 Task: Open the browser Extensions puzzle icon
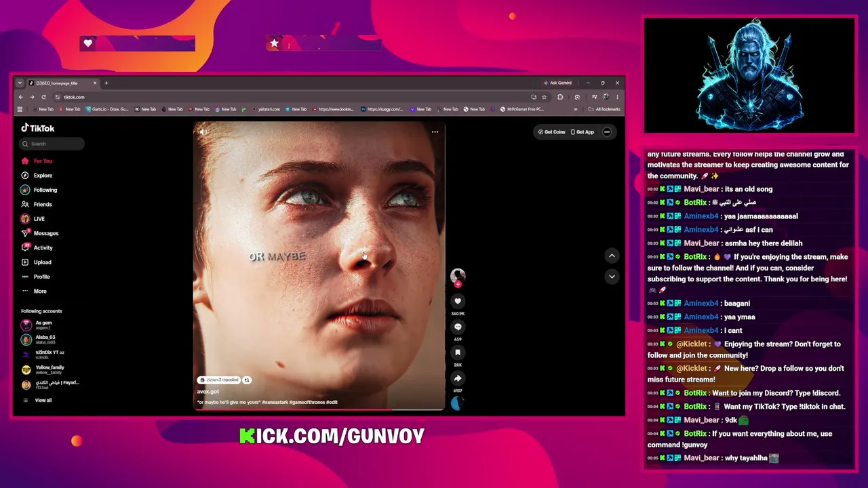pyautogui.click(x=560, y=97)
